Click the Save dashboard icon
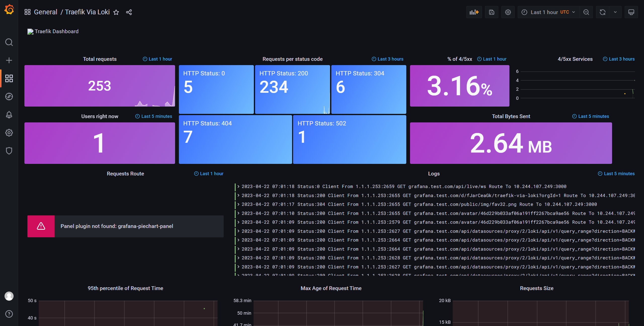Viewport: 644px width, 326px height. pyautogui.click(x=492, y=12)
